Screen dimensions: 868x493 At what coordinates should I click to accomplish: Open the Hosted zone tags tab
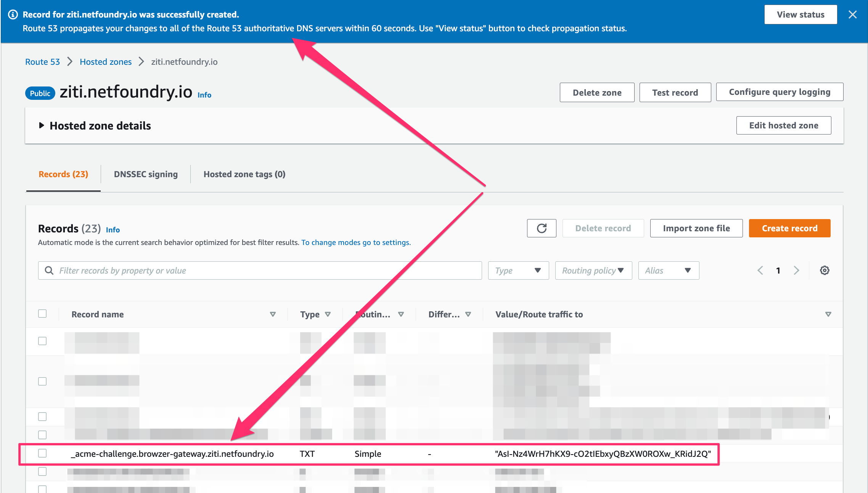click(x=244, y=174)
